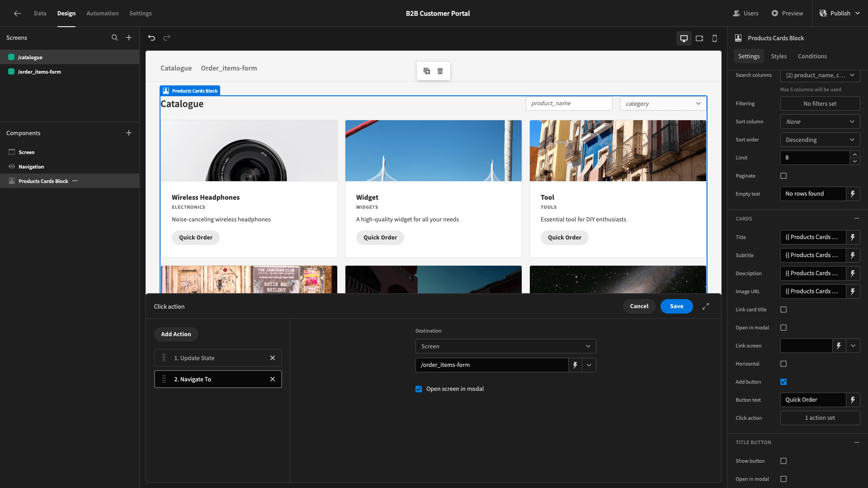Delete the selected component with trash icon
This screenshot has height=488, width=868.
440,71
